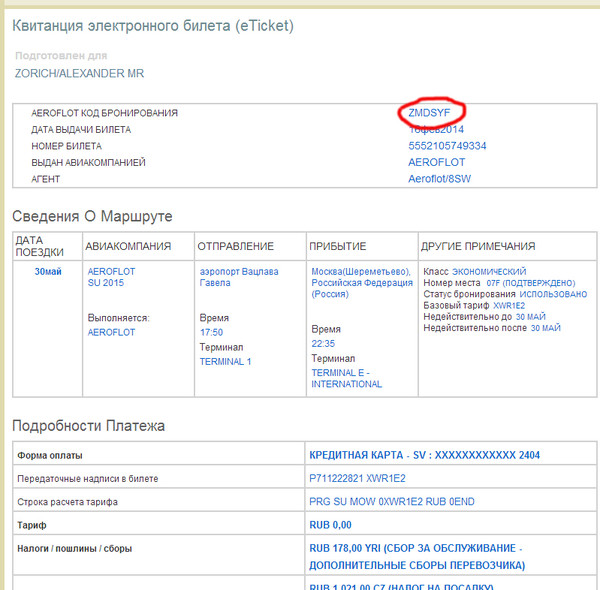Click the label АГЕНТ
The width and height of the screenshot is (600, 590).
point(46,179)
